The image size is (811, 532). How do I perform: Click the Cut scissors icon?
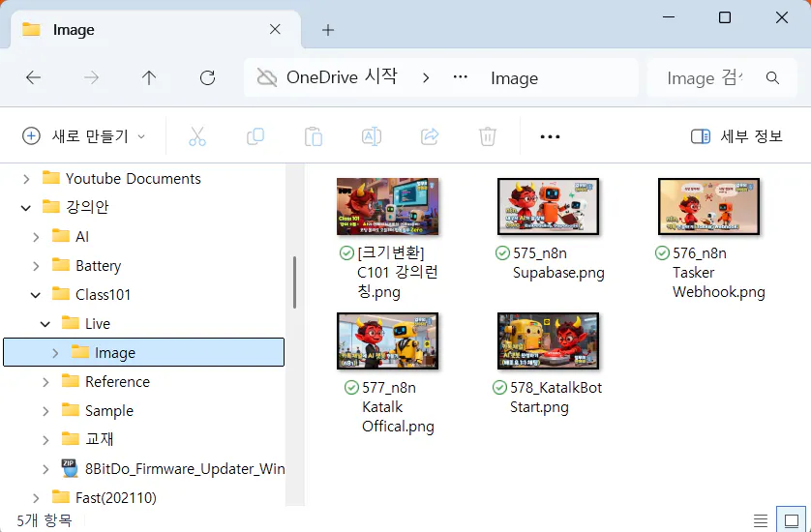click(x=197, y=136)
